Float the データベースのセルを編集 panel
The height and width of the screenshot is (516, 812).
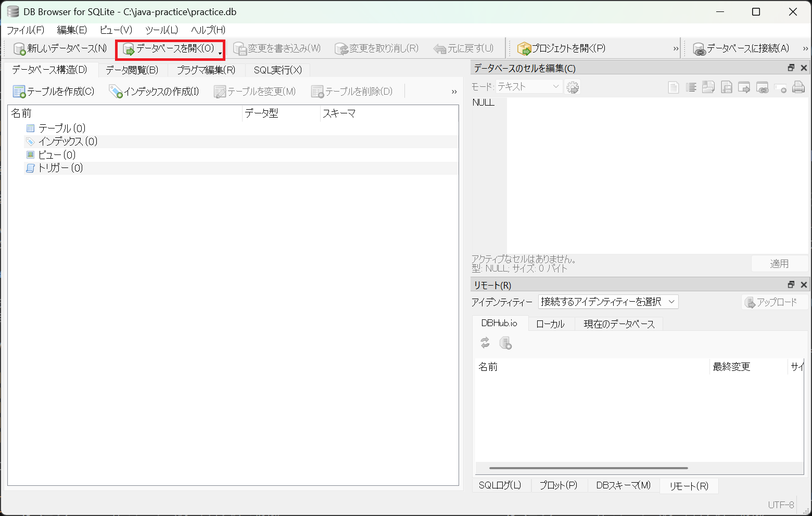pyautogui.click(x=791, y=68)
